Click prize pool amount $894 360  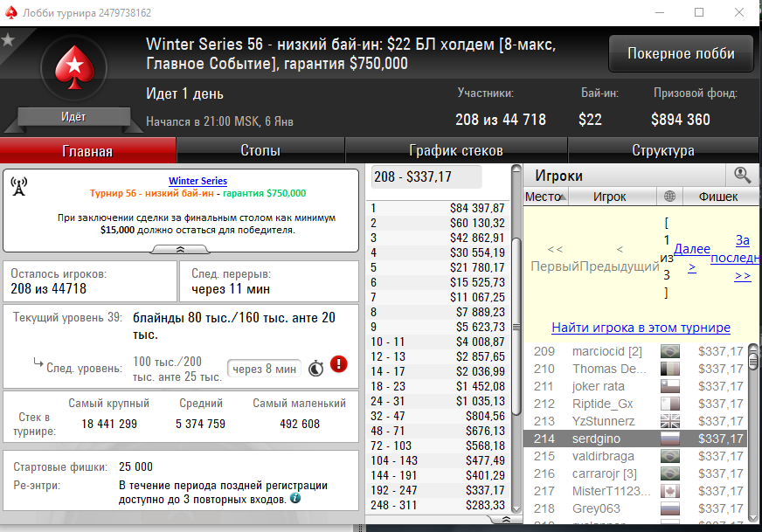(x=681, y=120)
